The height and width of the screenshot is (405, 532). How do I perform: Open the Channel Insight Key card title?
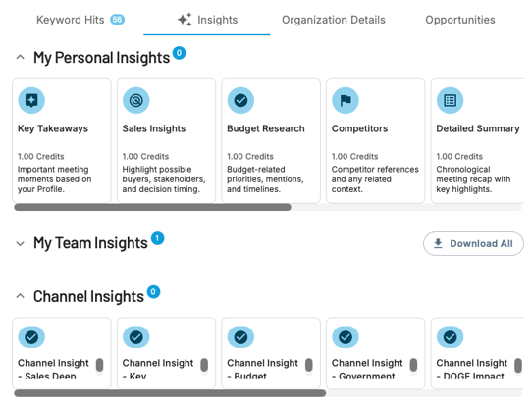coord(158,369)
